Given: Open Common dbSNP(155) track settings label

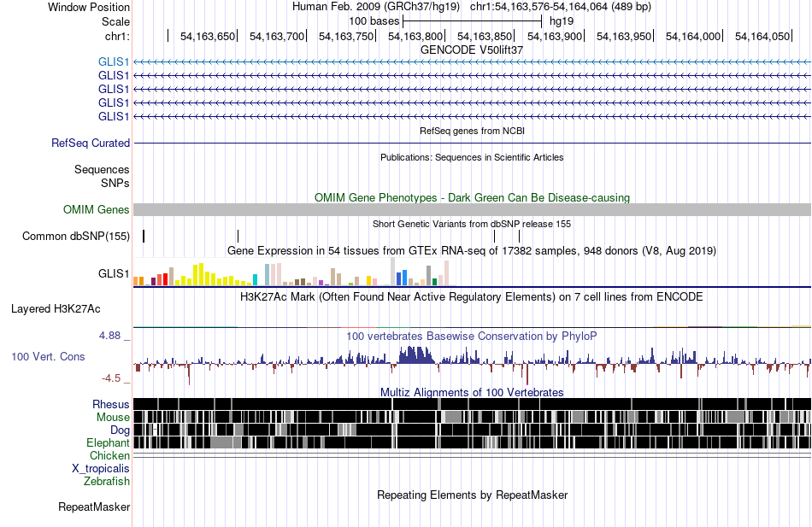Looking at the screenshot, I should [76, 236].
